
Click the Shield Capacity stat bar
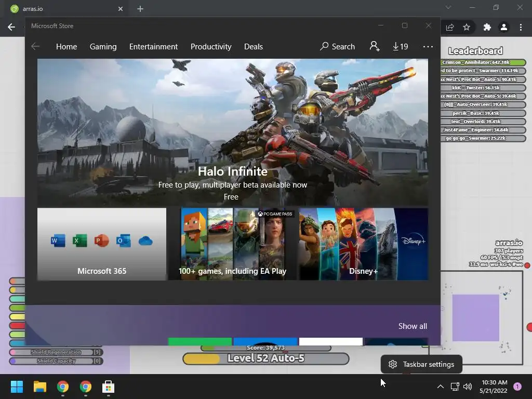56,361
